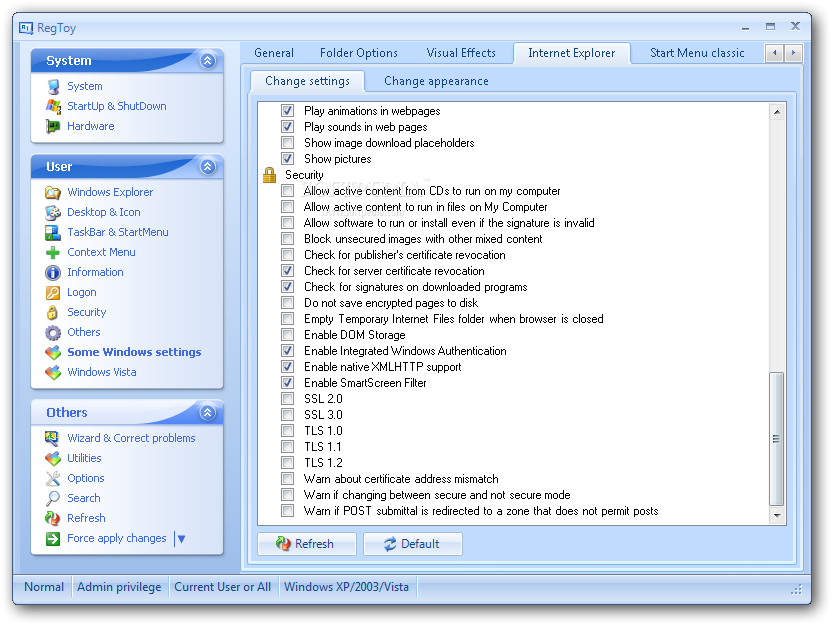
Task: Click the scrollbar up arrow
Action: pyautogui.click(x=777, y=111)
